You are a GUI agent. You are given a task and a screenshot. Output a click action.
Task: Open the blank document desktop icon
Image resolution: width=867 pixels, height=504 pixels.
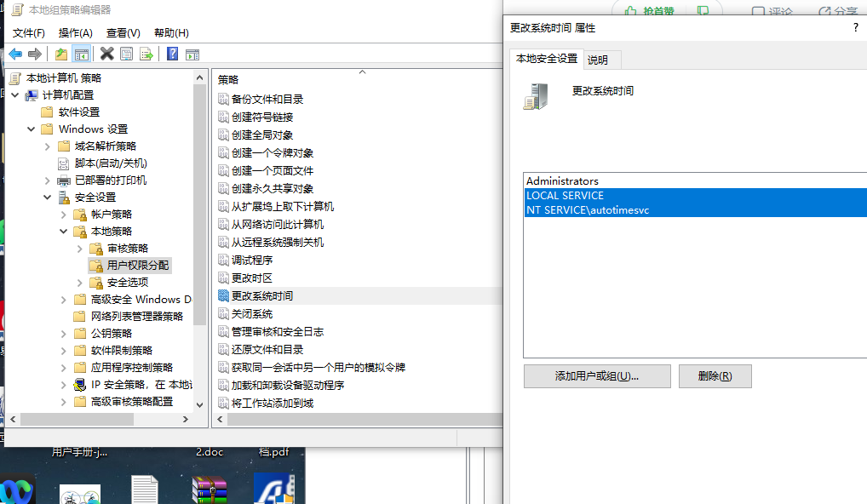[145, 490]
